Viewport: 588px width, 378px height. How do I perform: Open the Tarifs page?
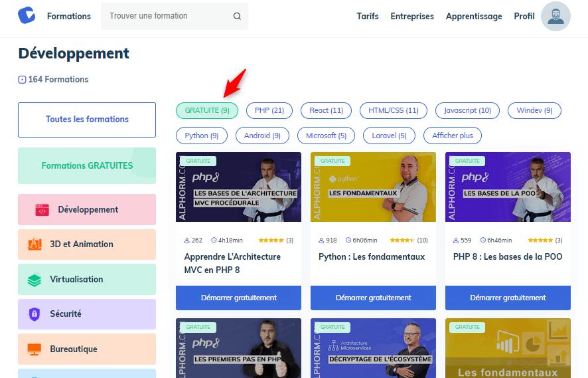(368, 16)
